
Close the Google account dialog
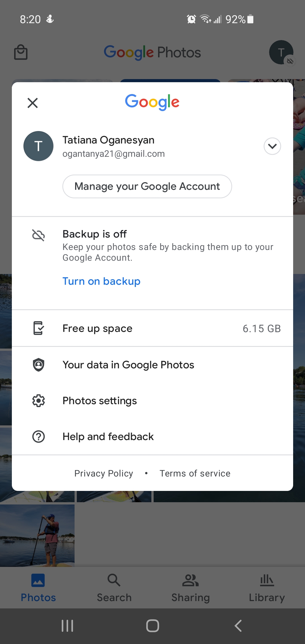[x=32, y=103]
